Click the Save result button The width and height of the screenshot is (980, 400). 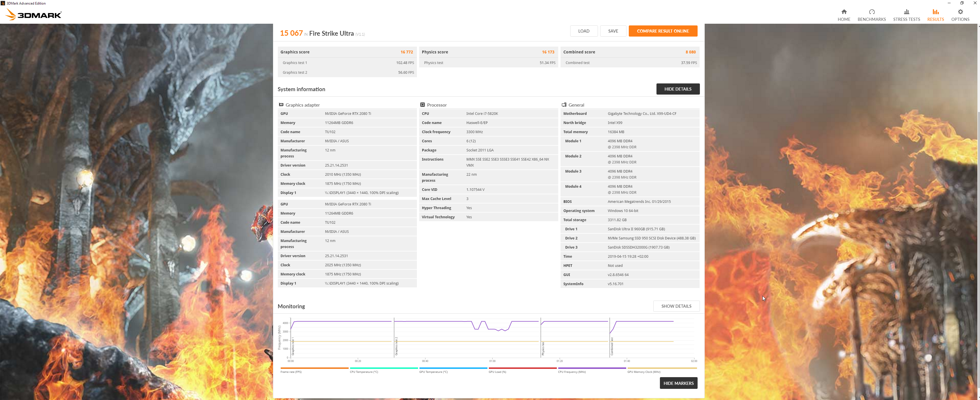pos(612,31)
